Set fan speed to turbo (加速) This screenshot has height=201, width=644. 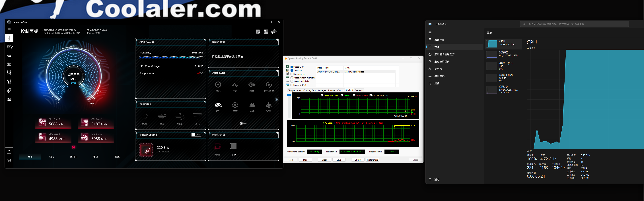click(x=180, y=119)
